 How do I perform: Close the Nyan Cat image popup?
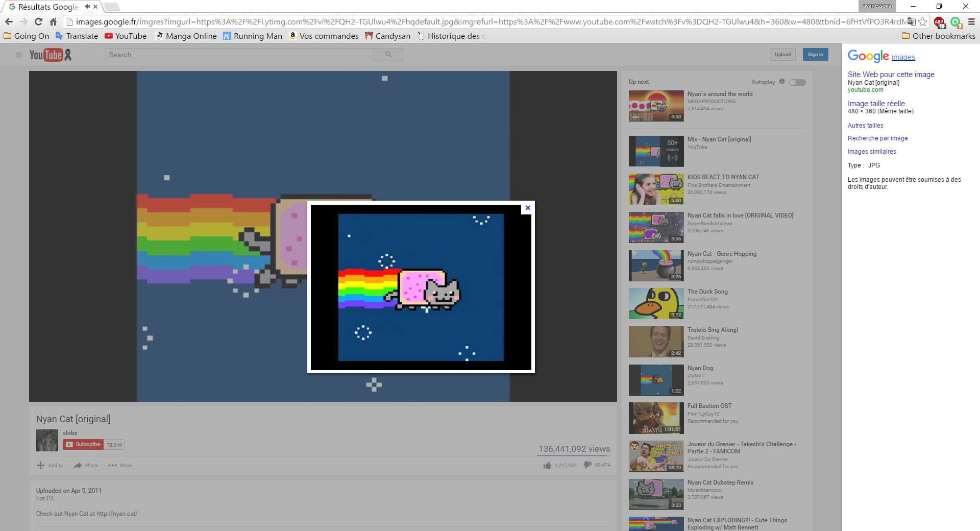point(528,208)
